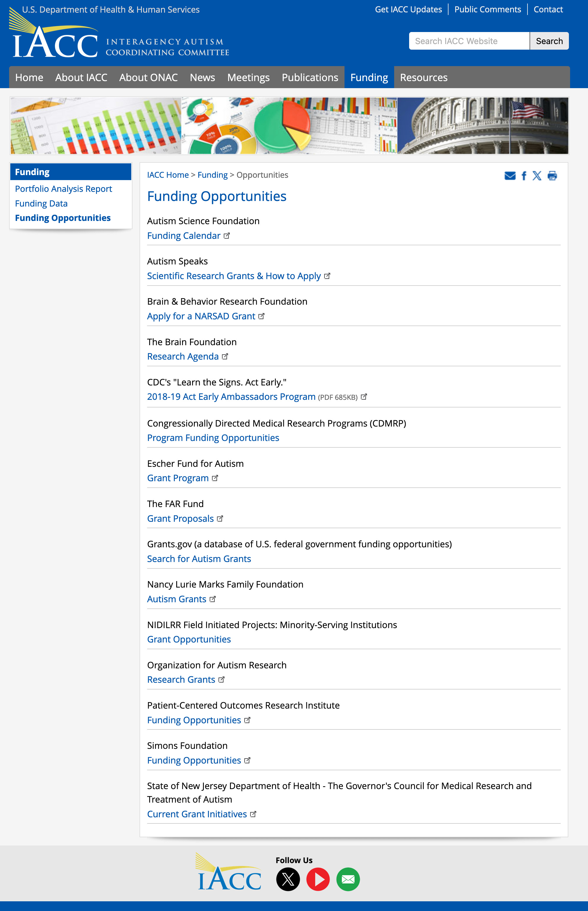
Task: Share page on X icon in content header
Action: (x=537, y=176)
